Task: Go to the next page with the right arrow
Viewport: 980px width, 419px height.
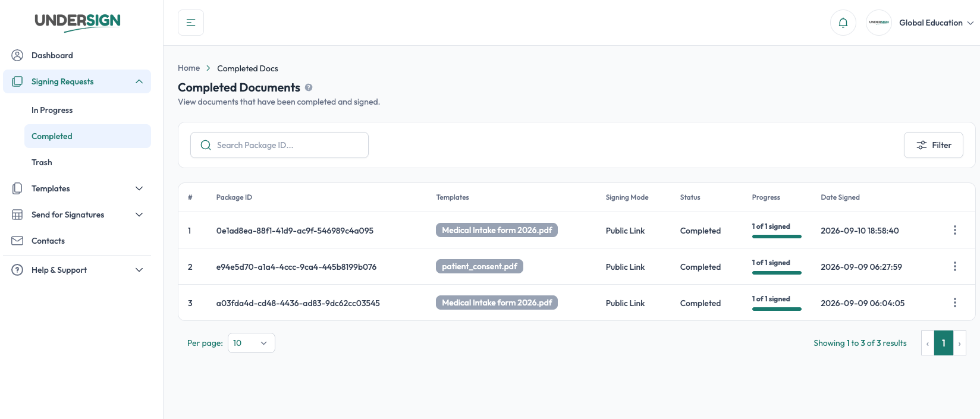Action: pyautogui.click(x=959, y=343)
